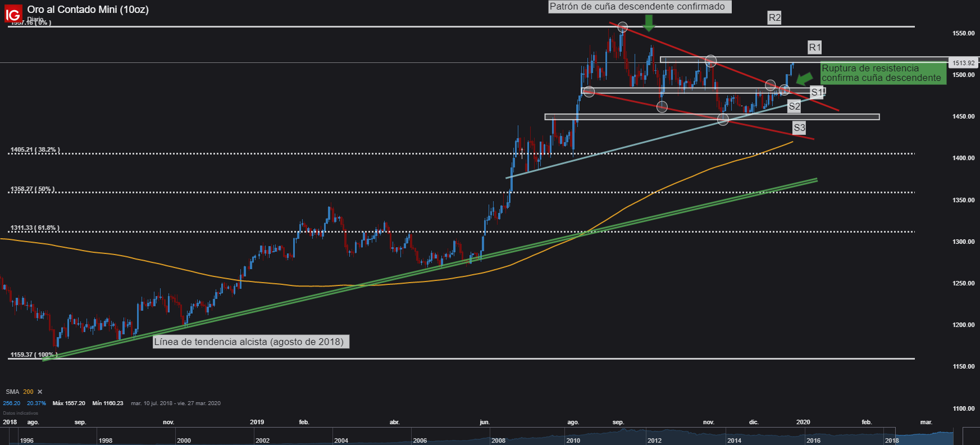The width and height of the screenshot is (980, 445).
Task: Jump to 2010 in the navigator timeline
Action: 573,441
